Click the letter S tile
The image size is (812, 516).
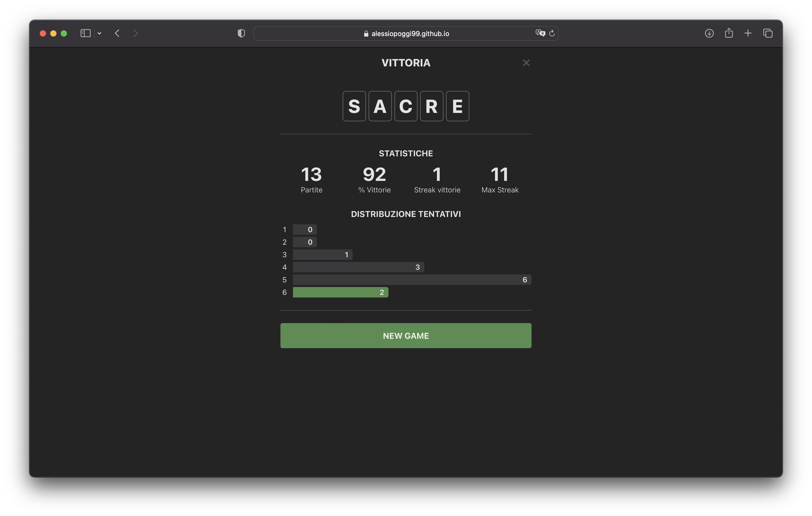[x=354, y=106]
